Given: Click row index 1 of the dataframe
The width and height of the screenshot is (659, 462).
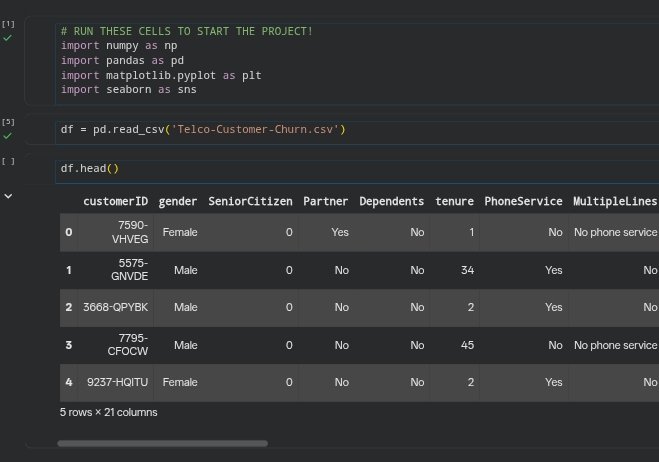Looking at the screenshot, I should (x=69, y=270).
